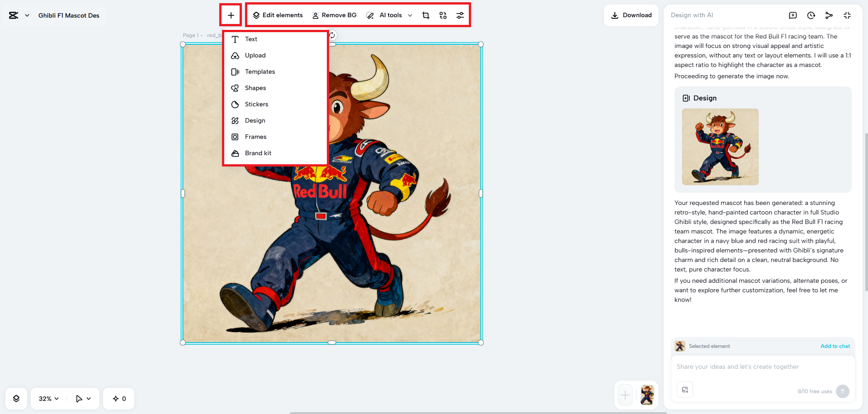The height and width of the screenshot is (414, 868).
Task: Start a new AI chat conversation
Action: pos(793,15)
